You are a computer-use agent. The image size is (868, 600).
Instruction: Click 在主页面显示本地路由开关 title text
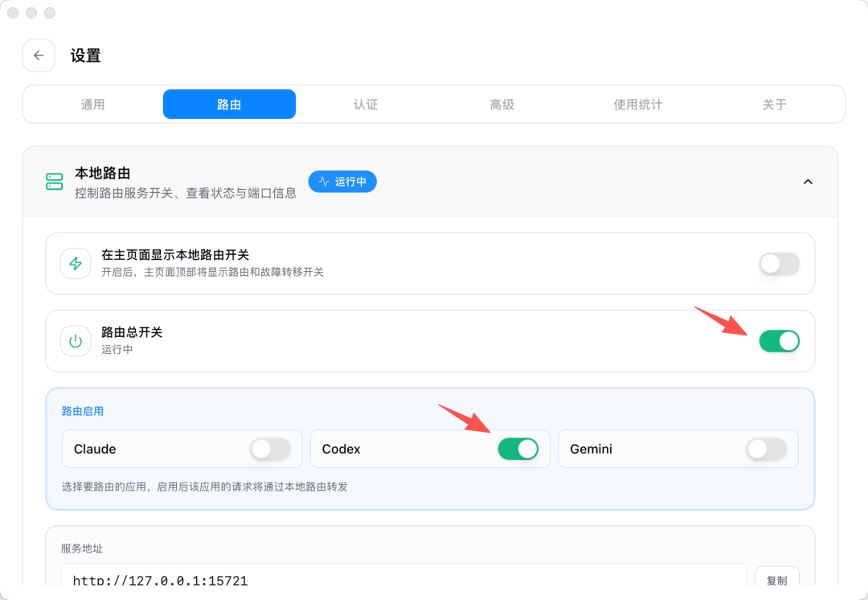(175, 255)
